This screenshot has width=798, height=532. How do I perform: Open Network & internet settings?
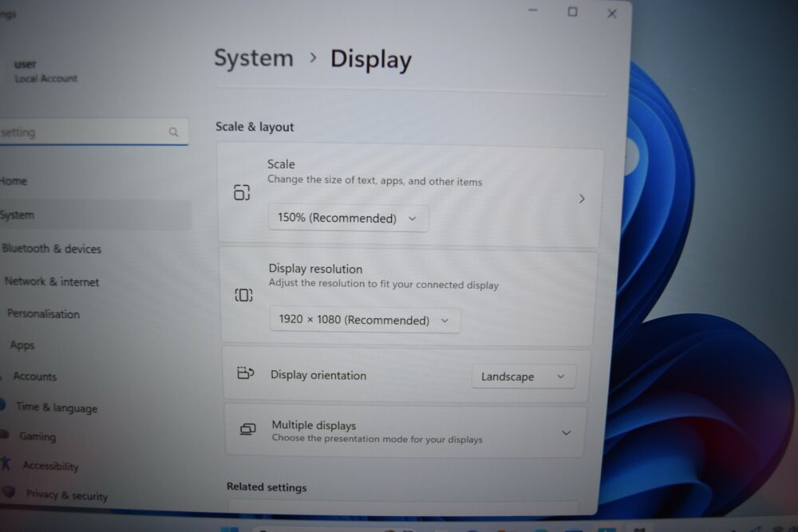pyautogui.click(x=52, y=282)
